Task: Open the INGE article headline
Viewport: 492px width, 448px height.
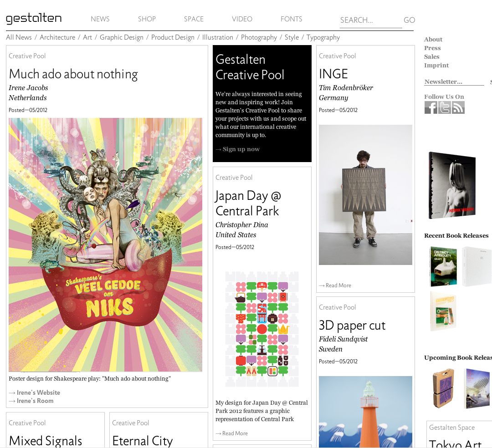Action: tap(333, 74)
